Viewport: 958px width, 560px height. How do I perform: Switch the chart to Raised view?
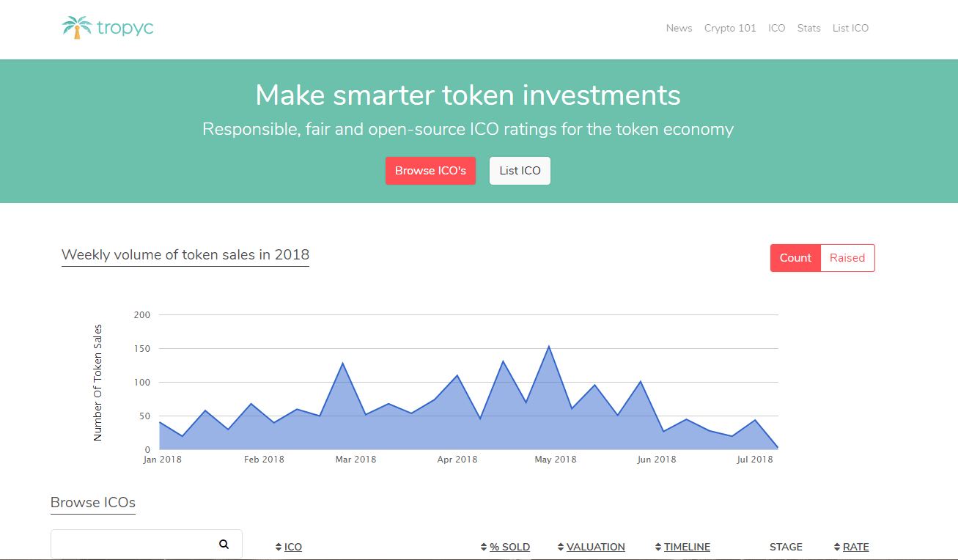tap(847, 257)
